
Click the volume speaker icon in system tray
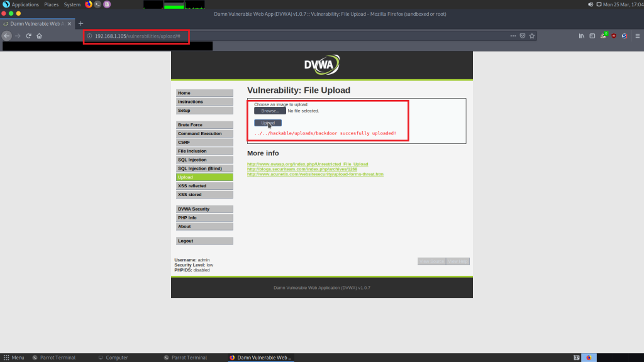point(590,4)
